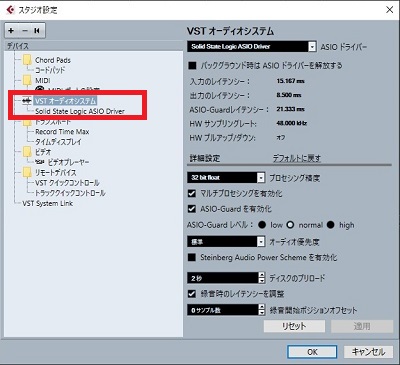Toggle マルチプロセシングを有効化 checkbox

tap(192, 193)
